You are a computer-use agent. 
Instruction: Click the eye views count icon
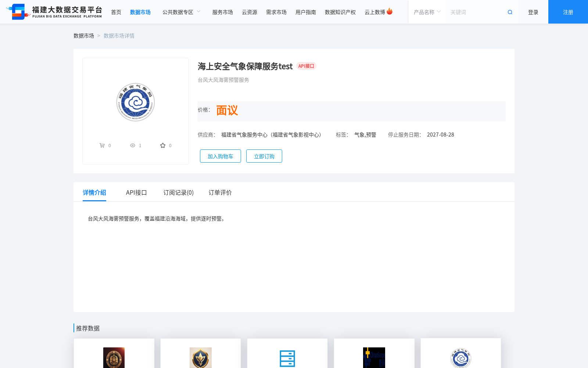tap(133, 145)
